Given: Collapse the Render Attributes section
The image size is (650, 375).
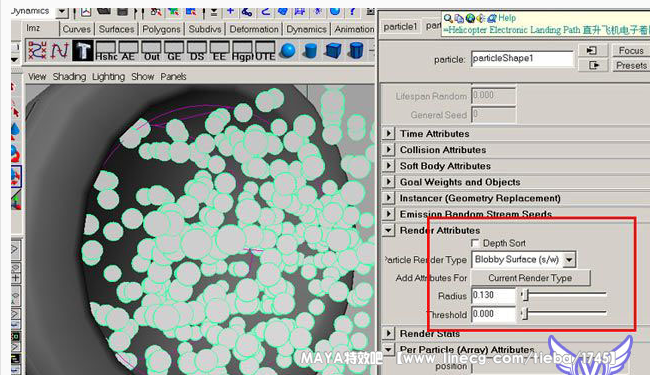Looking at the screenshot, I should coord(388,230).
